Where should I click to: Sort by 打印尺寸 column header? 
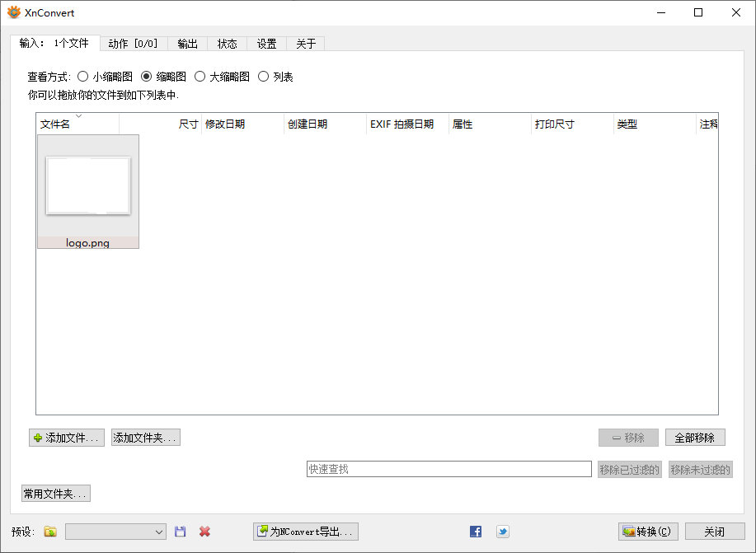(x=572, y=124)
